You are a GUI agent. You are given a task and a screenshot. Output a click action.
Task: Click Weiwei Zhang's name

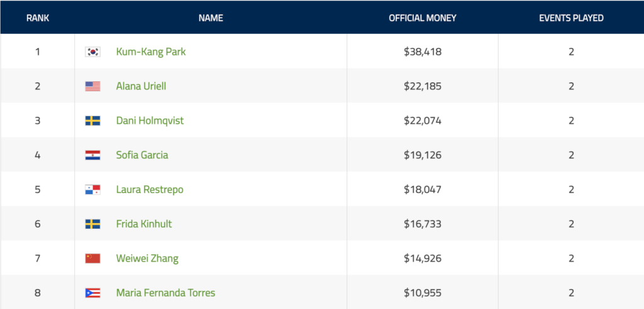[x=147, y=258]
